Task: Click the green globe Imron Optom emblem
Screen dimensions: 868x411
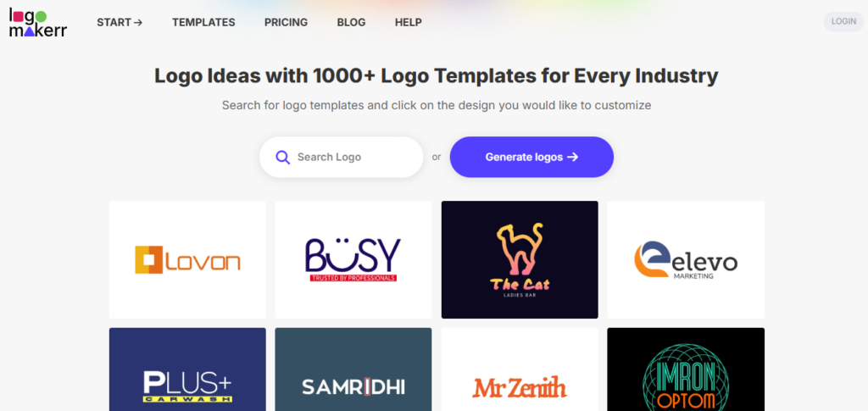Action: [x=685, y=377]
